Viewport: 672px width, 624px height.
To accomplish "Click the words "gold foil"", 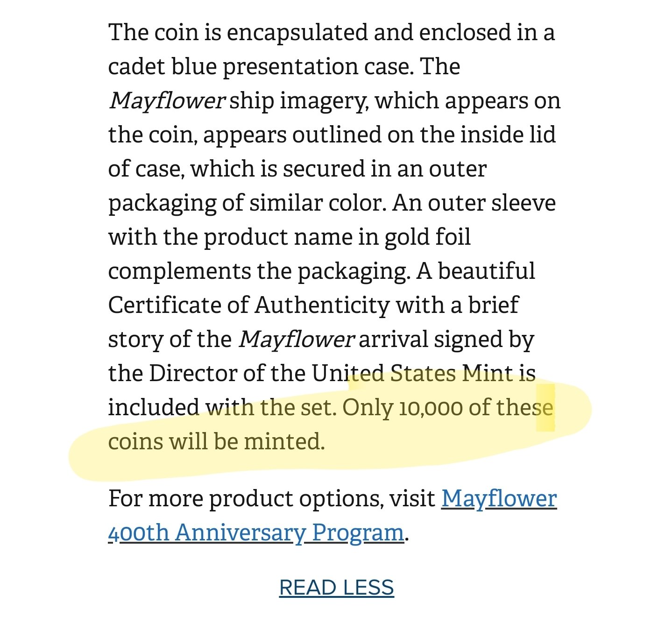I will [427, 237].
